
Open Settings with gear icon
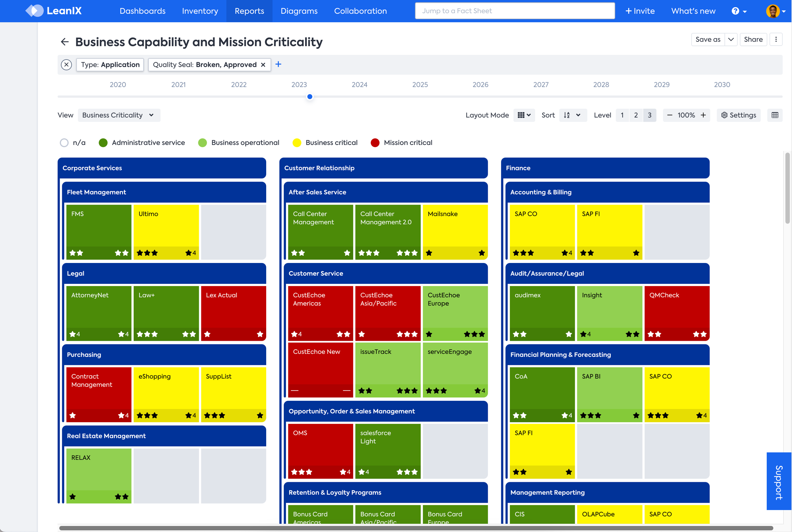738,115
